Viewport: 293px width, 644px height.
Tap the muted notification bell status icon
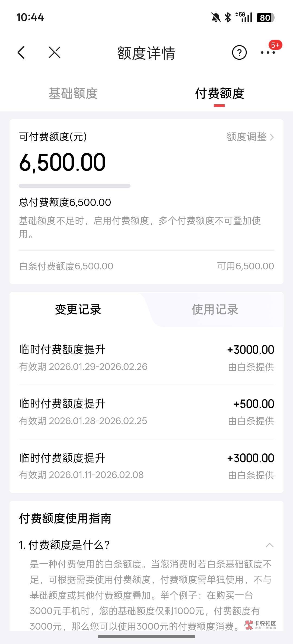point(216,18)
